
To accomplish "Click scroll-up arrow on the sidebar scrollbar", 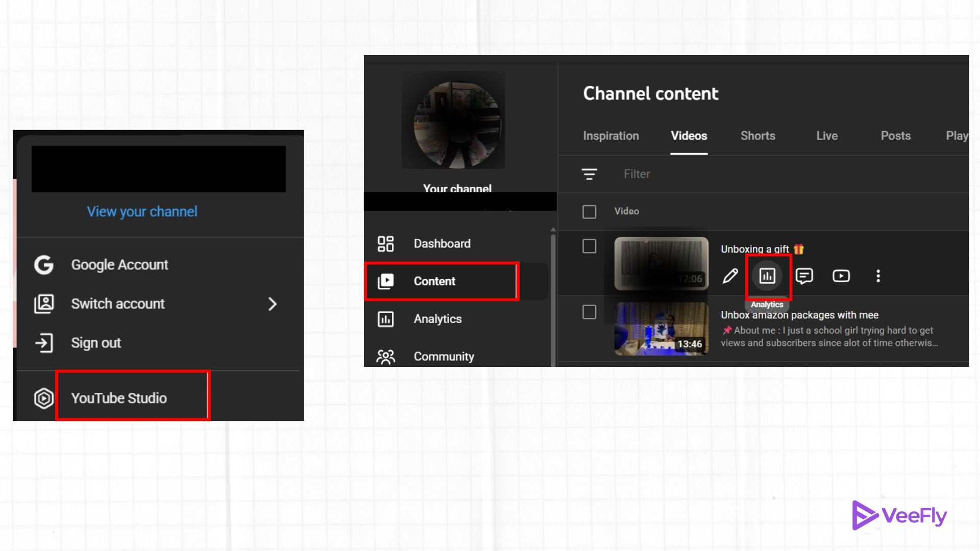I will click(553, 230).
